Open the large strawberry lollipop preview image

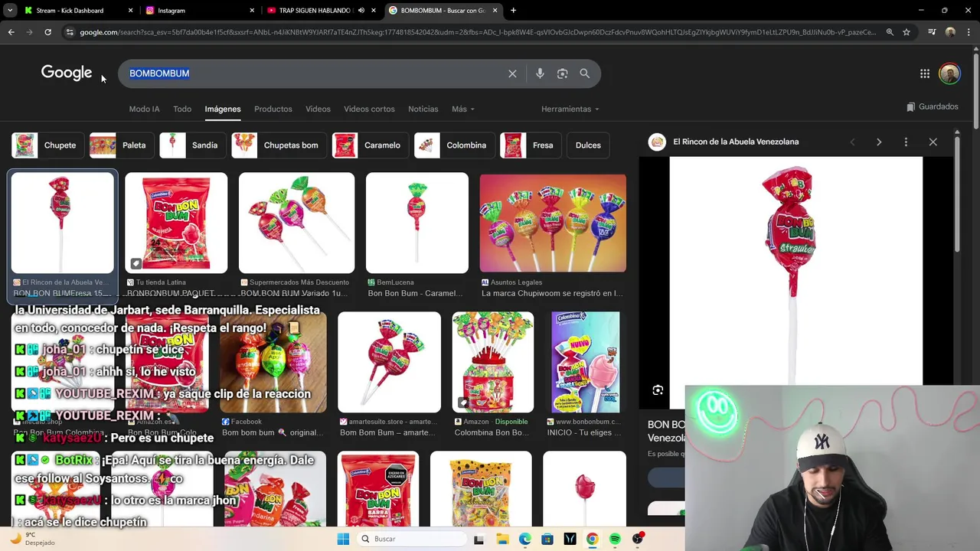click(x=795, y=271)
